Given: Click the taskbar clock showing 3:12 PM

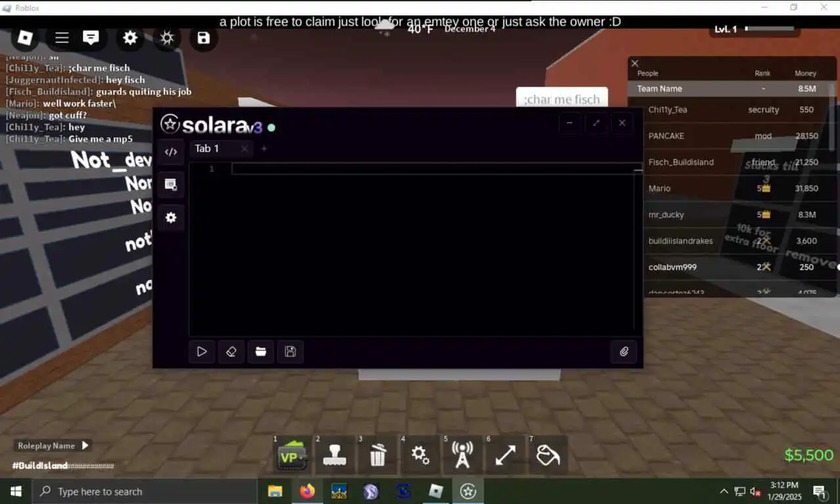Looking at the screenshot, I should click(784, 491).
